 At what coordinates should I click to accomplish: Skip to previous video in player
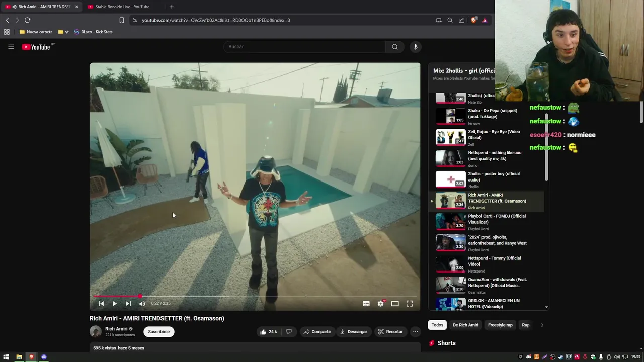(x=101, y=304)
